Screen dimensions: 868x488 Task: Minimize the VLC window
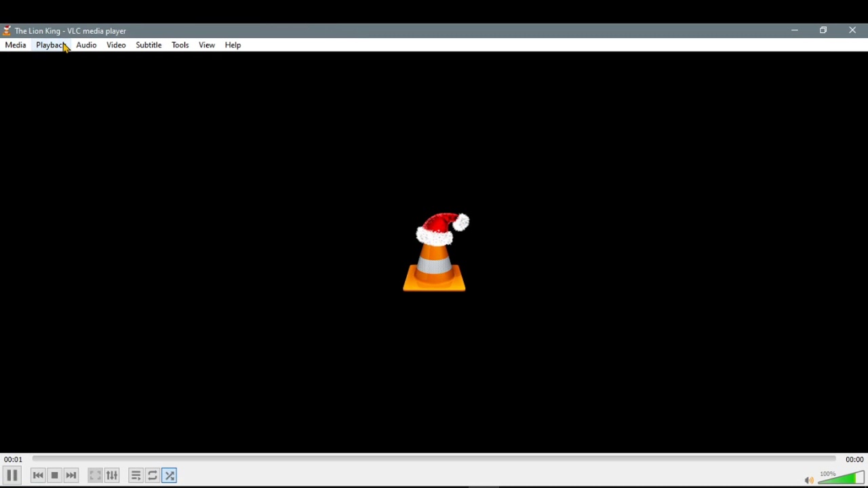coord(795,30)
